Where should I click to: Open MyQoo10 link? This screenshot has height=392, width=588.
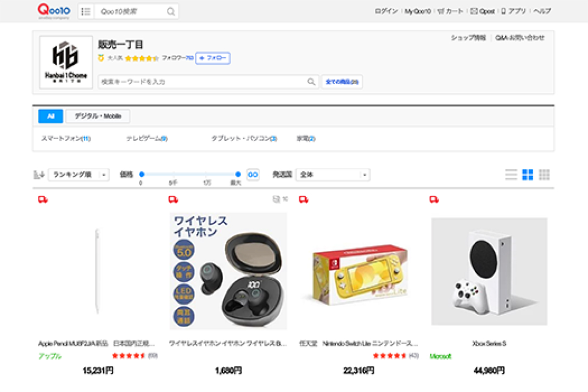click(x=417, y=11)
